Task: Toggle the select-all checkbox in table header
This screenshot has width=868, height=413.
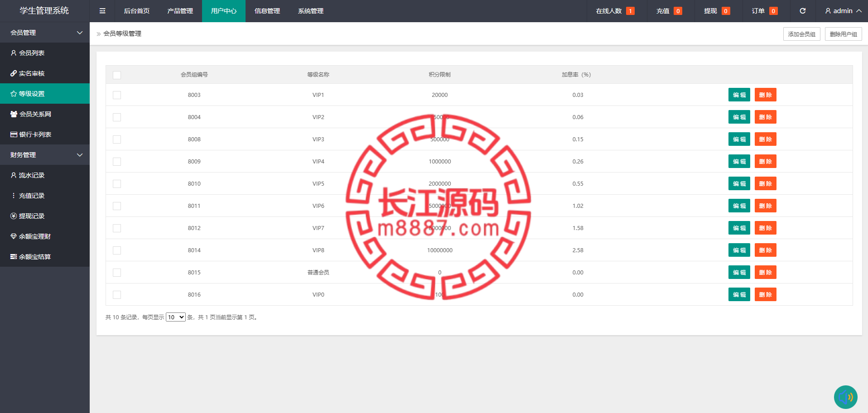Action: pyautogui.click(x=117, y=75)
